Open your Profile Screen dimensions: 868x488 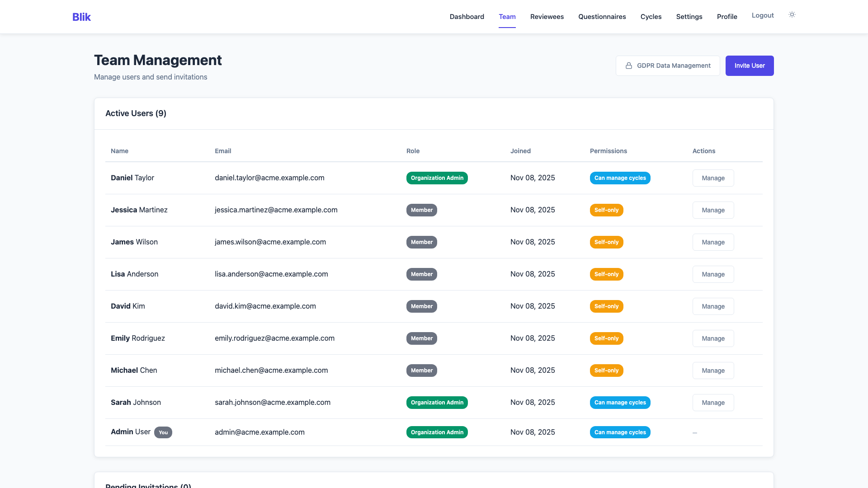pyautogui.click(x=727, y=17)
